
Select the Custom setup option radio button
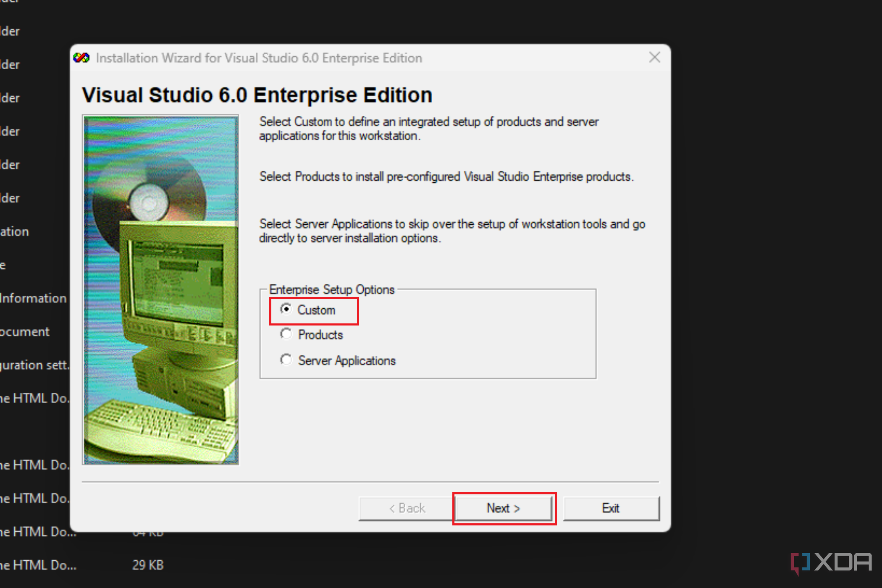coord(286,309)
